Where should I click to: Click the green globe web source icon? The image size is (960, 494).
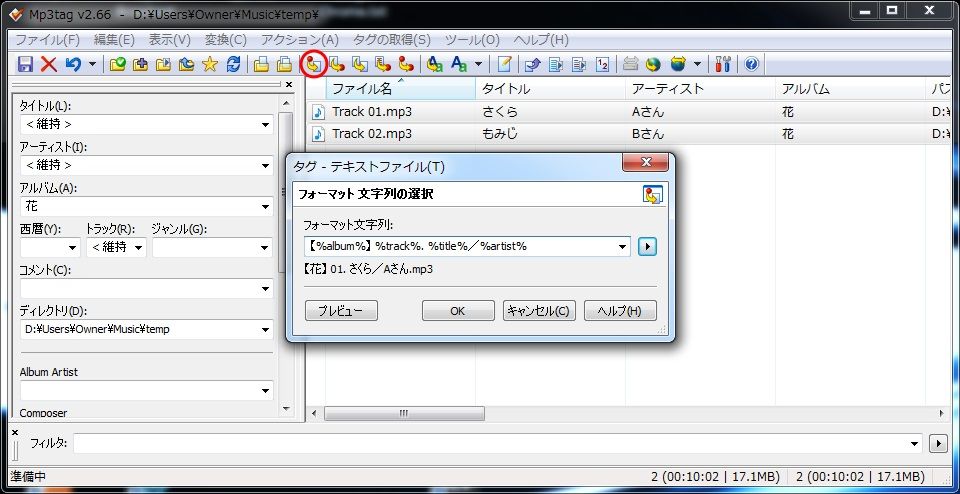[x=654, y=64]
